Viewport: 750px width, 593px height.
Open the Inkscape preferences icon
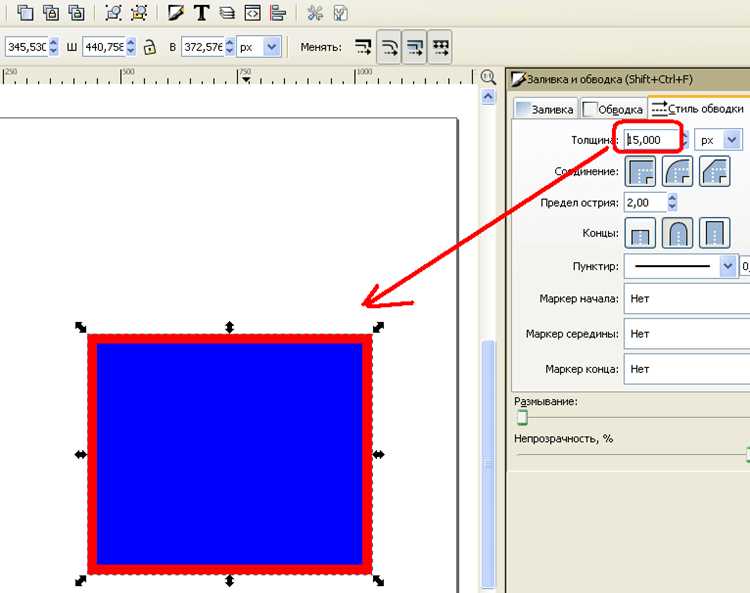tap(315, 13)
